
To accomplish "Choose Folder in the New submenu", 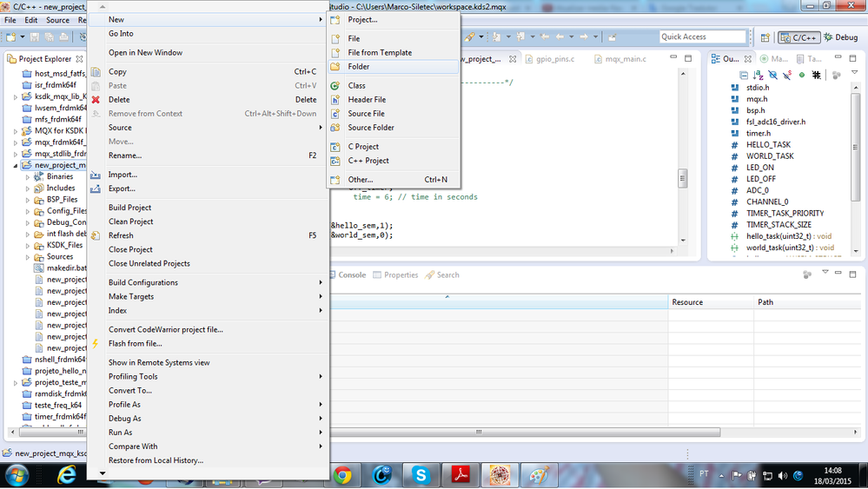I will click(x=393, y=66).
